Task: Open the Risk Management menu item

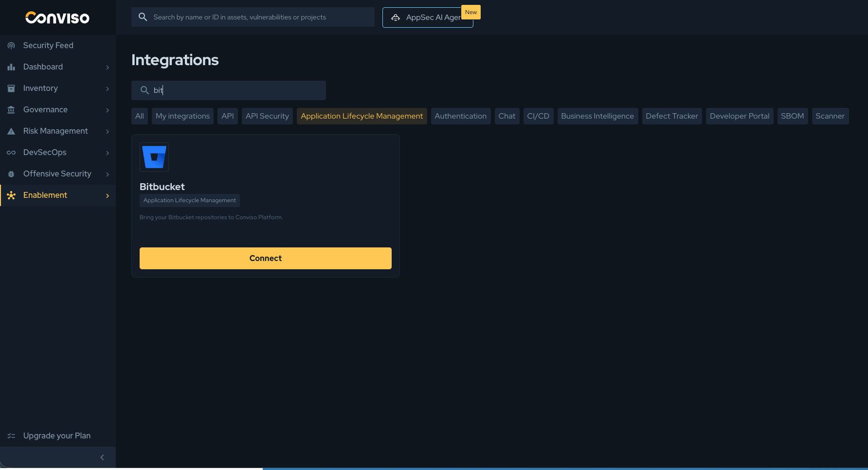Action: pos(58,131)
